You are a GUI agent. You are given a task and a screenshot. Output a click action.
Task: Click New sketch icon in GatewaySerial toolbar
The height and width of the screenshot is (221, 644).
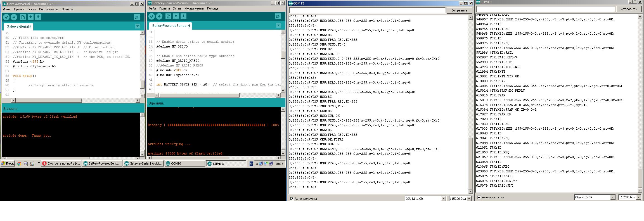[23, 17]
